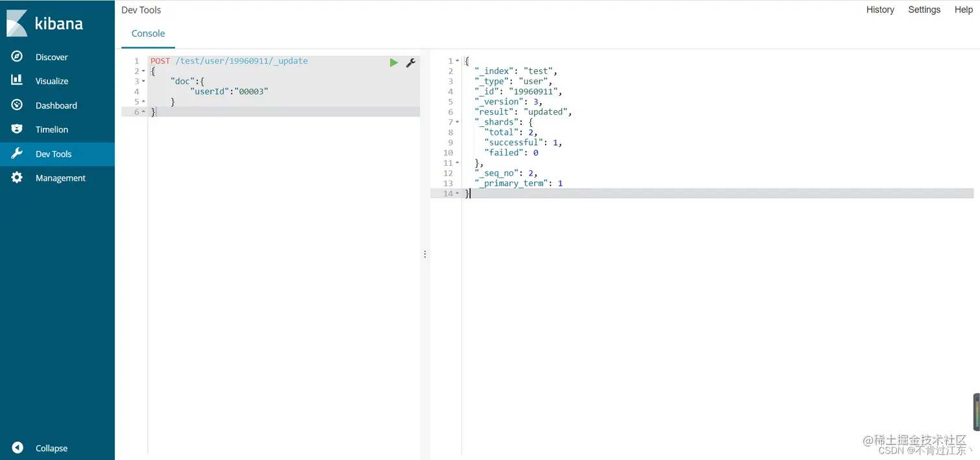The height and width of the screenshot is (460, 980).
Task: Toggle fold marker at response line 11
Action: 457,163
